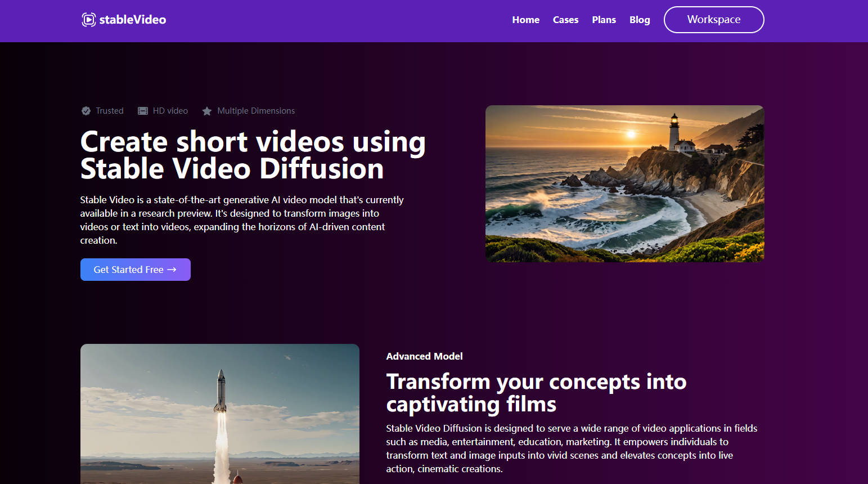Click the Trusted checkmark badge icon
The image size is (868, 484).
pos(86,110)
